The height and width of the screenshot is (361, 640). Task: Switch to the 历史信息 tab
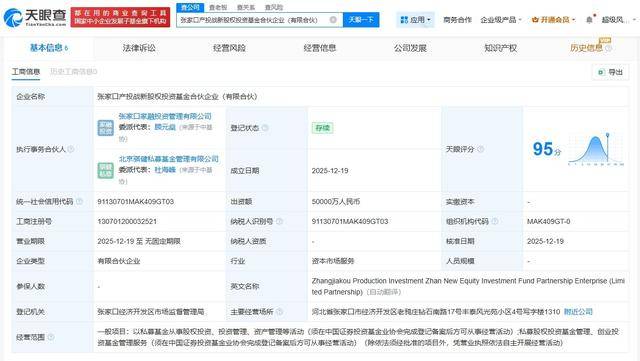pyautogui.click(x=587, y=48)
